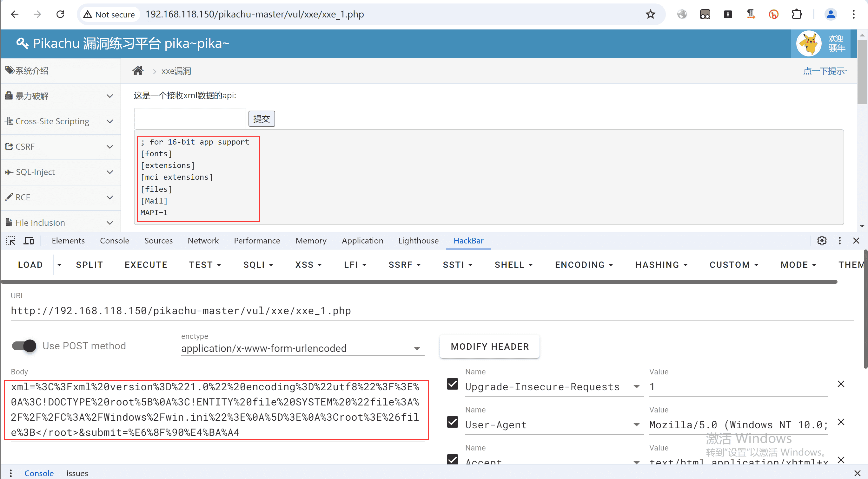Viewport: 868px width, 479px height.
Task: Open the Chrome profile icon
Action: coord(831,14)
